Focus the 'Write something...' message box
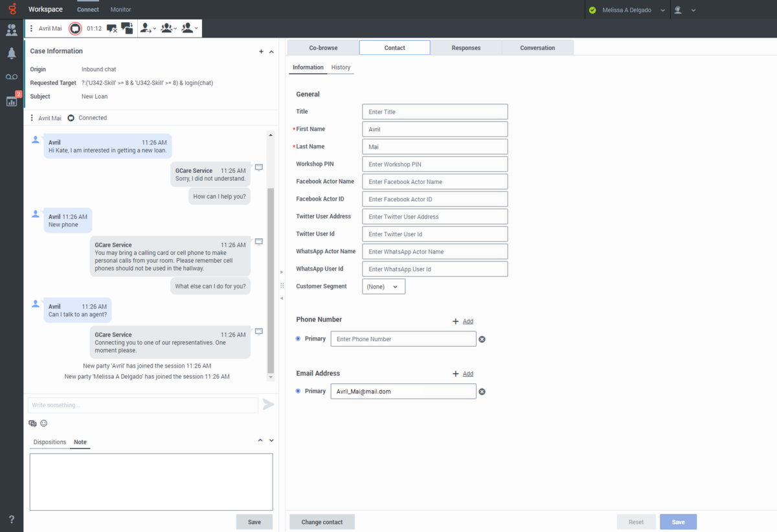This screenshot has height=532, width=777. click(142, 405)
